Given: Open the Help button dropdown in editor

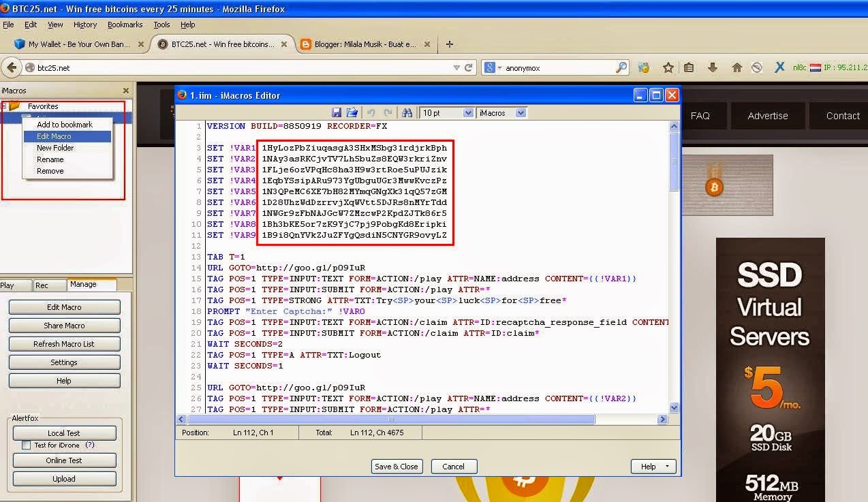Looking at the screenshot, I should pos(654,467).
